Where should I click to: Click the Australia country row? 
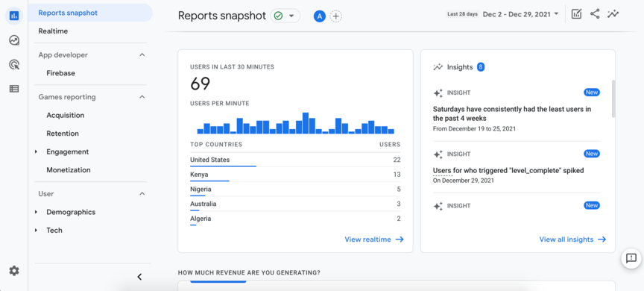point(295,204)
